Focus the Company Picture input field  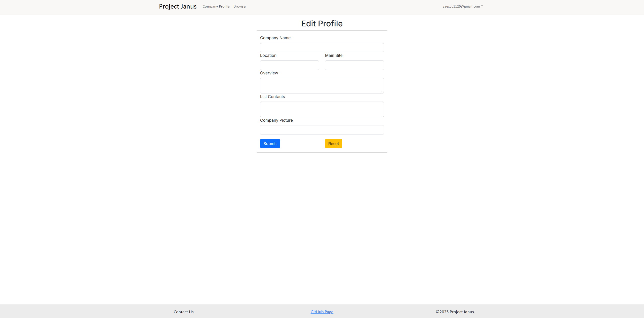click(322, 130)
